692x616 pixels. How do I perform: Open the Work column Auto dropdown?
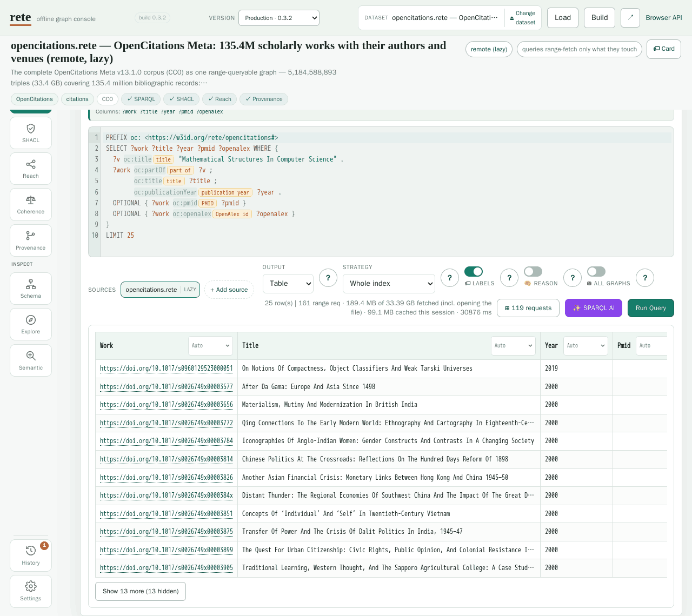pos(210,345)
